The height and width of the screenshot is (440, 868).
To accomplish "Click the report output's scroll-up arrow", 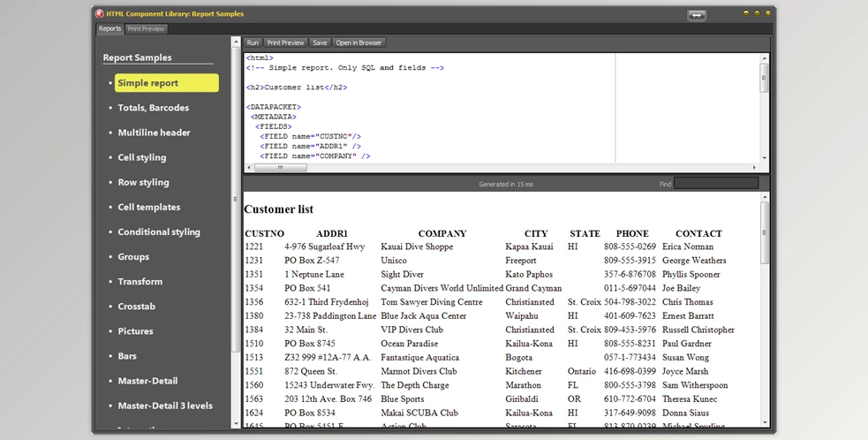I will (x=765, y=198).
